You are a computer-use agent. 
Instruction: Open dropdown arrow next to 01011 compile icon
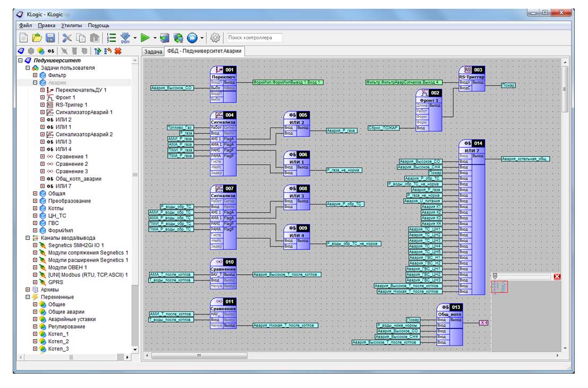point(135,38)
